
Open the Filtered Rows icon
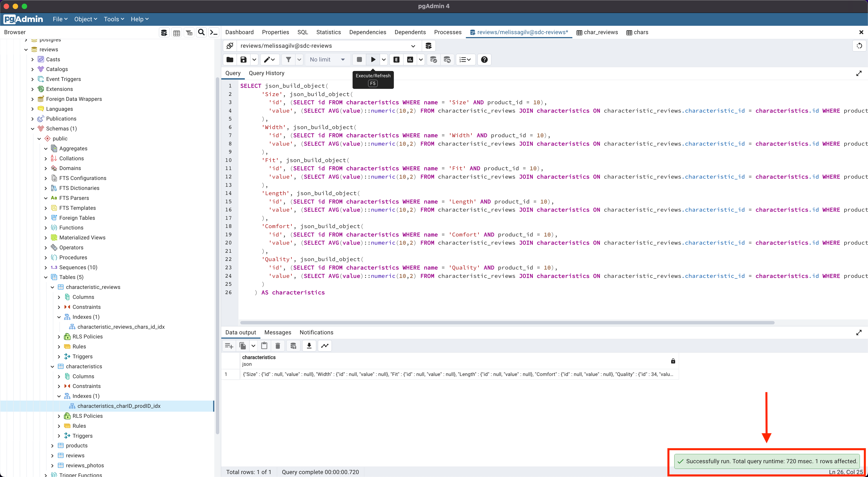point(189,32)
